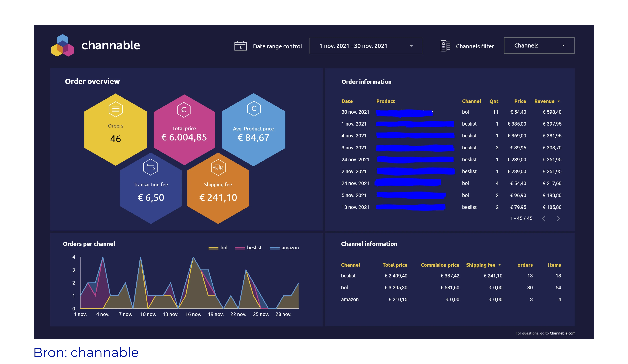
Task: Go to next page of order table
Action: click(x=558, y=219)
